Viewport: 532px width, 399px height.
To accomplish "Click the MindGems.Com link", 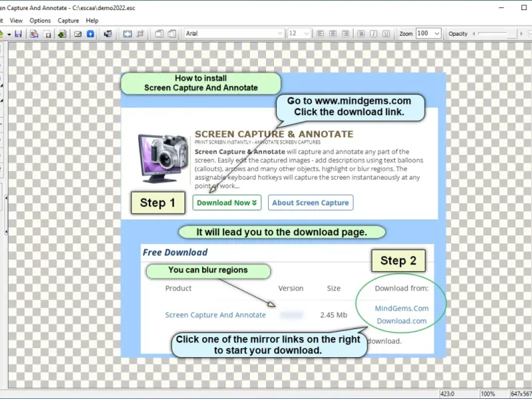I will click(x=402, y=309).
